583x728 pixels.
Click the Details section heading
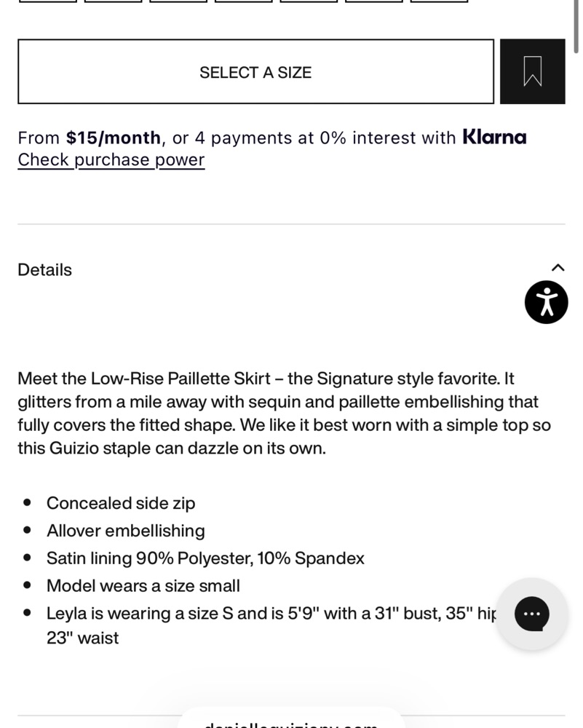click(44, 270)
